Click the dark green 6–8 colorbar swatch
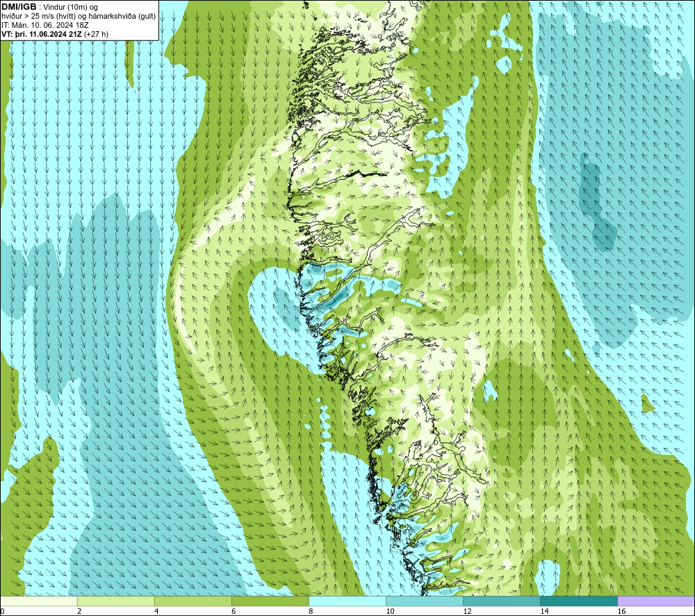The image size is (695, 616). click(270, 601)
